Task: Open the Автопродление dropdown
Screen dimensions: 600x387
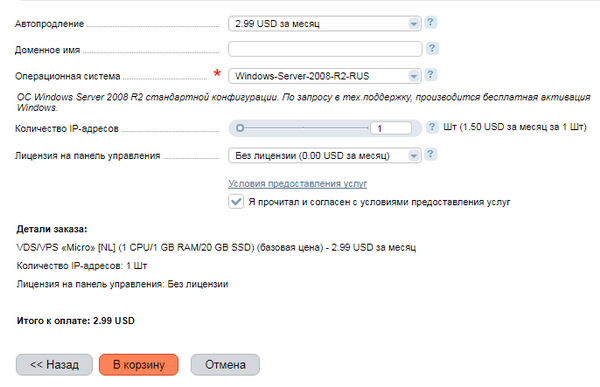Action: [325, 24]
